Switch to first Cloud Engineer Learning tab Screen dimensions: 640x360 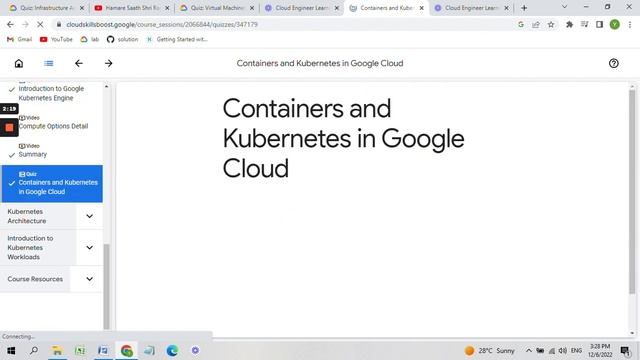point(302,8)
